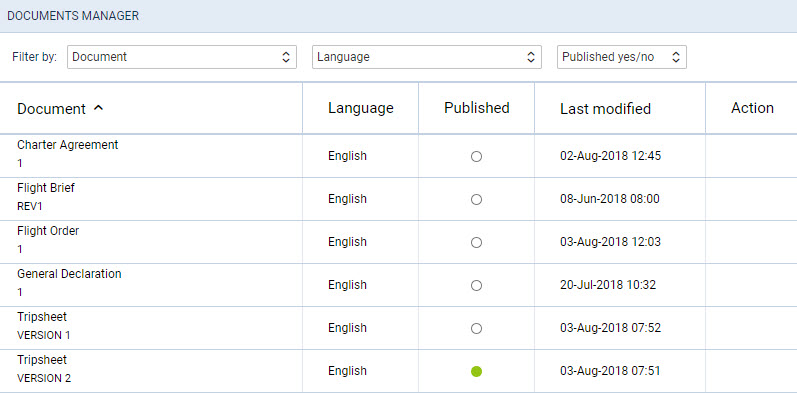Sort by the Language column header
Image resolution: width=797 pixels, height=394 pixels.
coord(360,108)
